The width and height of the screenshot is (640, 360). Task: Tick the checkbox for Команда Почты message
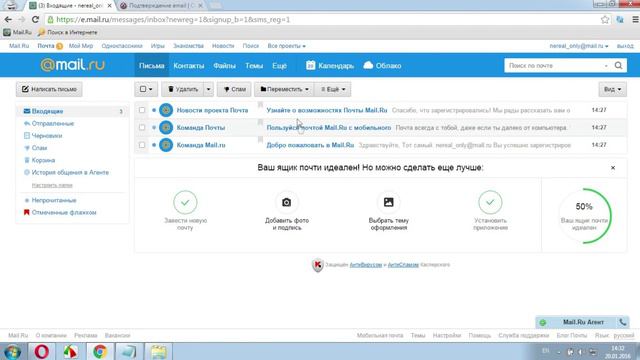tap(142, 127)
